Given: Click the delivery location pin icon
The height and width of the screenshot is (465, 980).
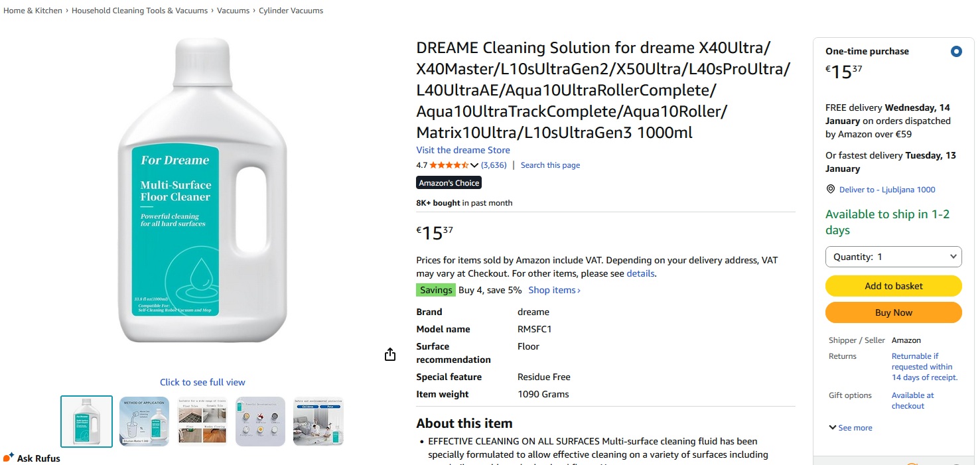Looking at the screenshot, I should pyautogui.click(x=830, y=189).
